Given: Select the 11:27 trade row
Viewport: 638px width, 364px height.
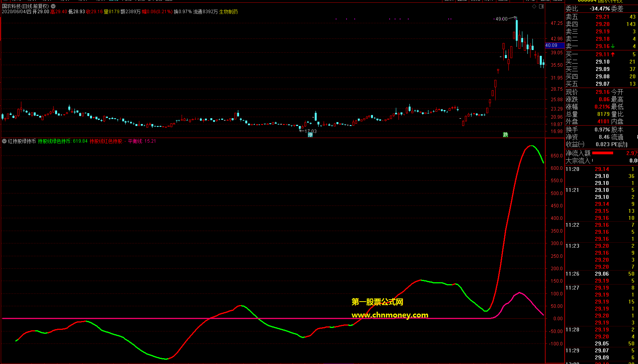Looking at the screenshot, I should (601, 288).
